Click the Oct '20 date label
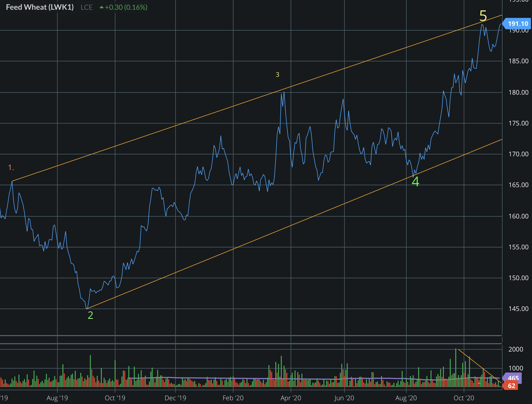The image size is (532, 404). click(464, 398)
